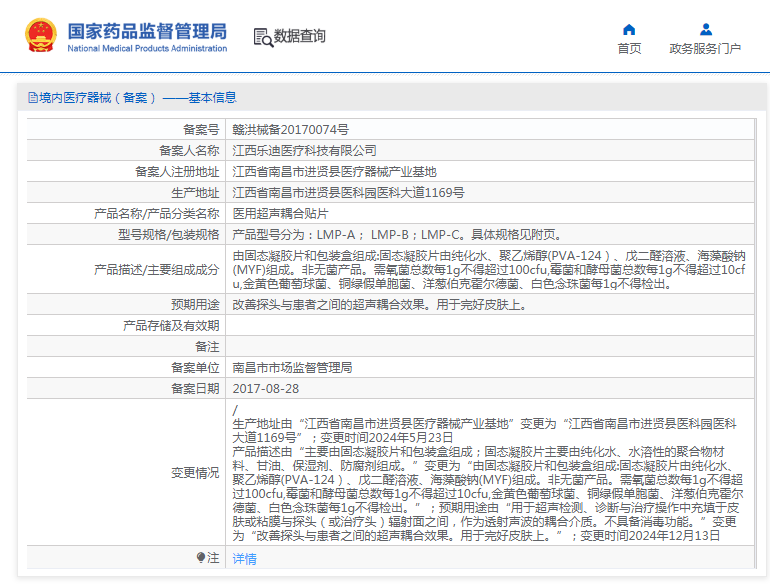This screenshot has width=770, height=585.
Task: Click the 首页 home icon
Action: tap(629, 29)
